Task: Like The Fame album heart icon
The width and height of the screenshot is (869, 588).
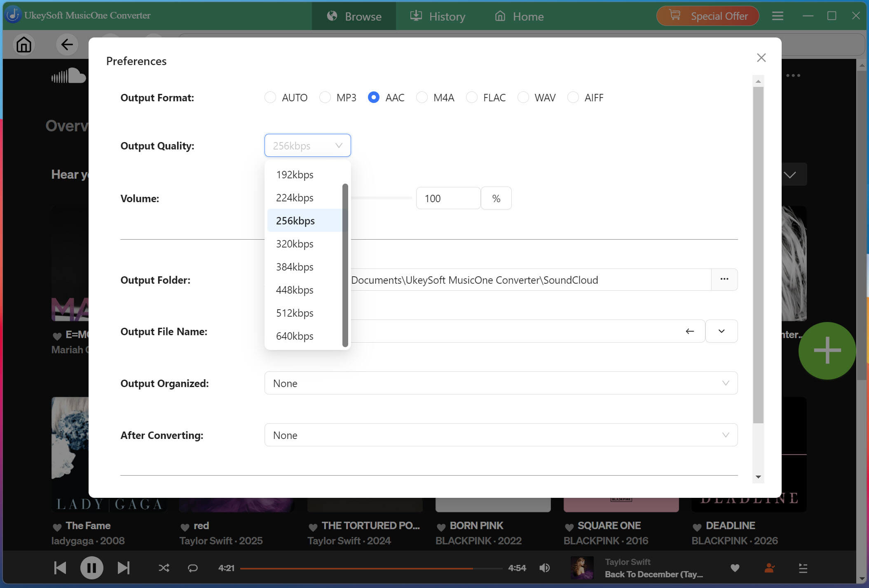Action: (x=57, y=527)
